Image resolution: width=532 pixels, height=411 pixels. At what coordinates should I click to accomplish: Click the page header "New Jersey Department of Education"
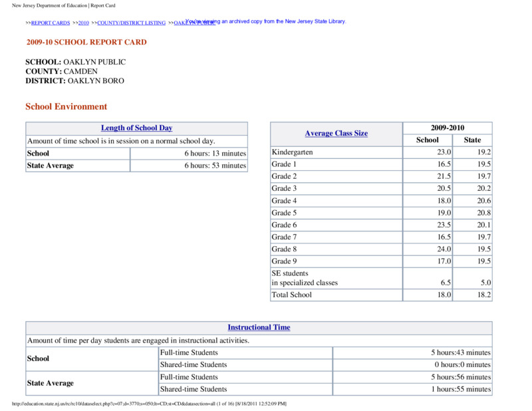(49, 6)
